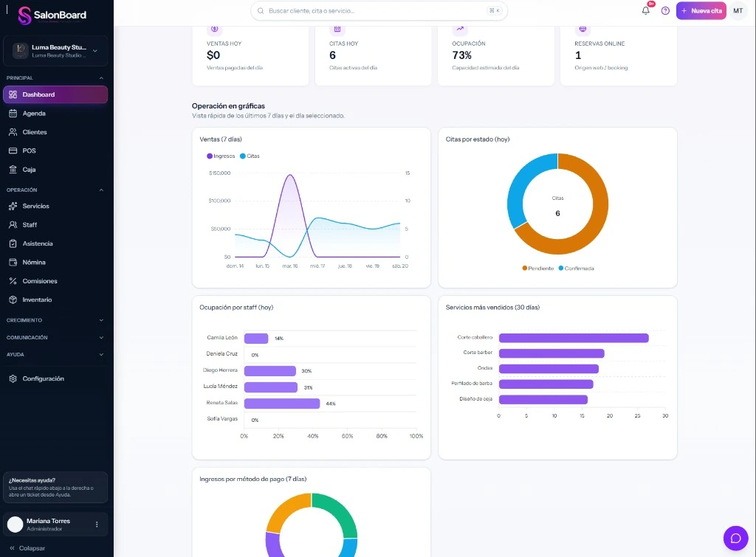756x557 pixels.
Task: Open the MT user profile button
Action: tap(738, 10)
